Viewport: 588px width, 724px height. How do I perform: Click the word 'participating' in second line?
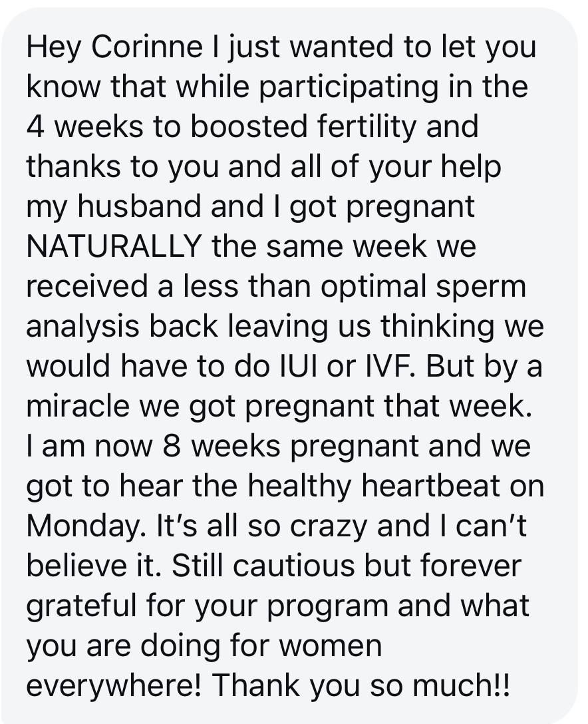(348, 87)
